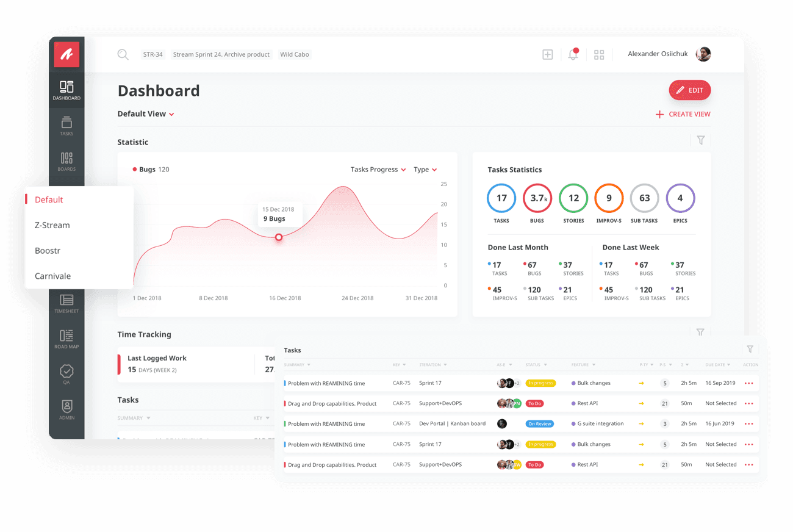Screen dimensions: 793x532
Task: Select Z-Stream from the view list
Action: click(52, 225)
